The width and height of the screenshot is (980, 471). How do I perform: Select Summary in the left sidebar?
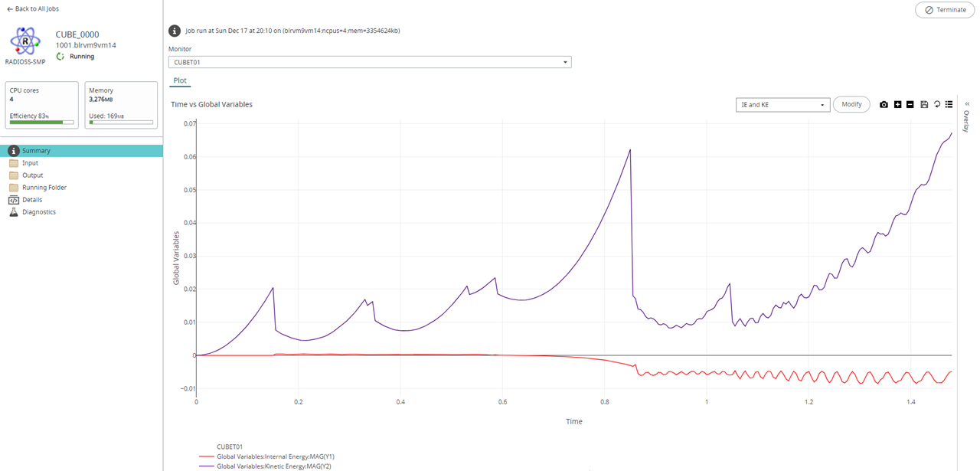point(36,151)
